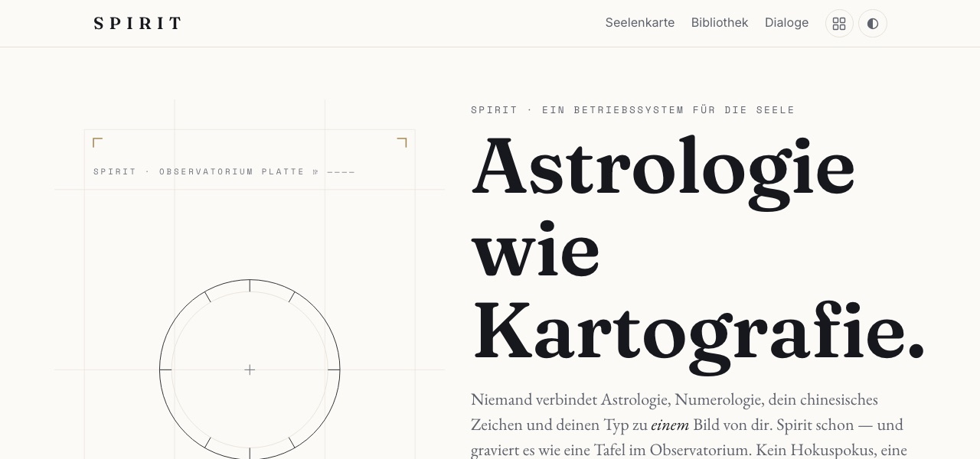Image resolution: width=980 pixels, height=459 pixels.
Task: Click the gold top-left corner bracket
Action: [97, 142]
